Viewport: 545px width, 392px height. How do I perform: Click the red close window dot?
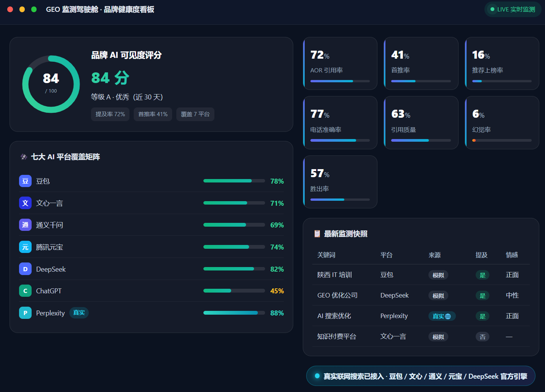(10, 9)
